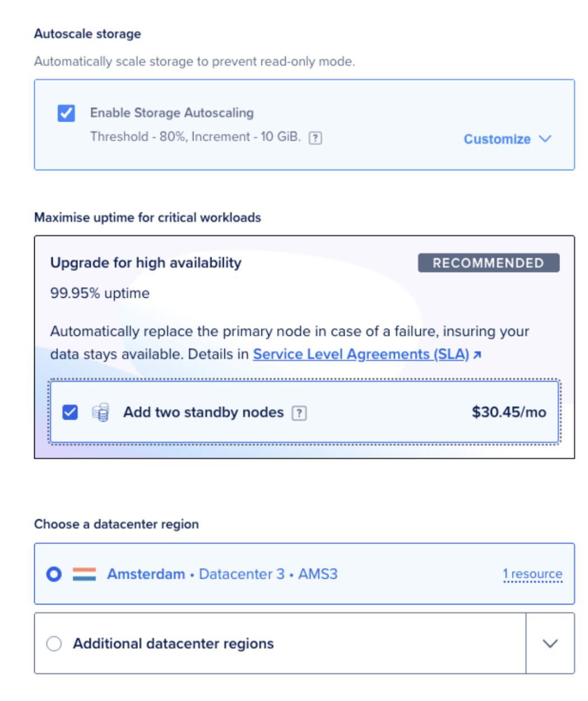Viewport: 588px width, 701px height.
Task: Click the help icon beside autoscaling threshold
Action: tap(315, 138)
